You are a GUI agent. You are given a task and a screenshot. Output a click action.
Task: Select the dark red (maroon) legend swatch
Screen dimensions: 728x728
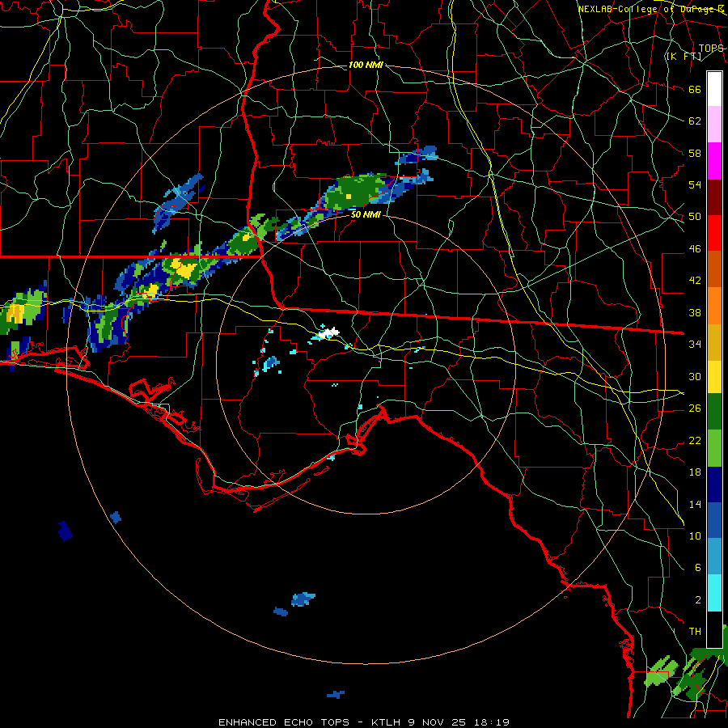coord(714,197)
